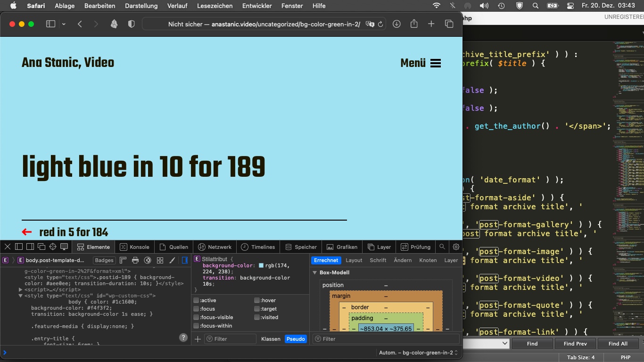Close the Web Inspector with the X icon
The image size is (644, 362).
coord(8,247)
